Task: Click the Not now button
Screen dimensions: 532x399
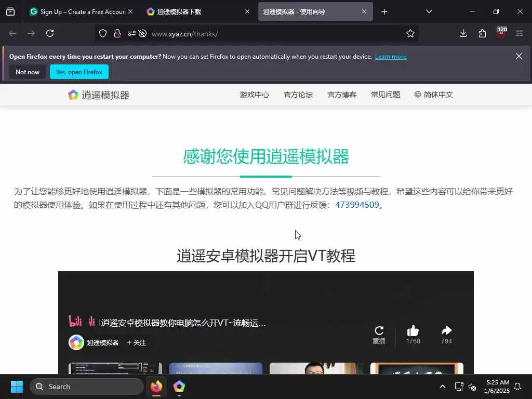Action: (x=28, y=72)
